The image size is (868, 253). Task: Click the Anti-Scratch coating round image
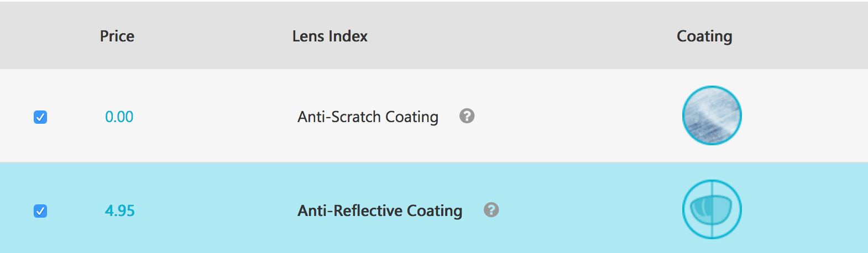coord(712,115)
